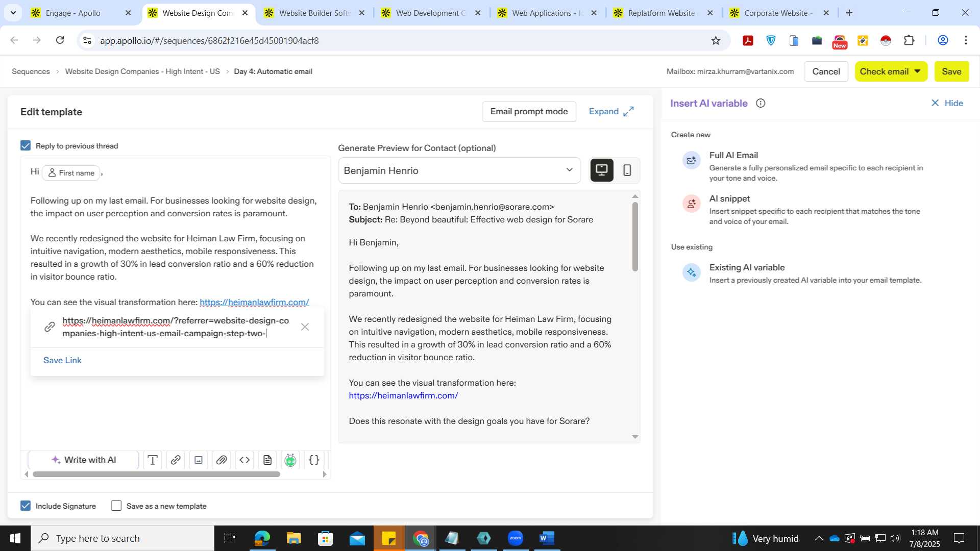
Task: Select mobile preview mode icon
Action: [627, 170]
